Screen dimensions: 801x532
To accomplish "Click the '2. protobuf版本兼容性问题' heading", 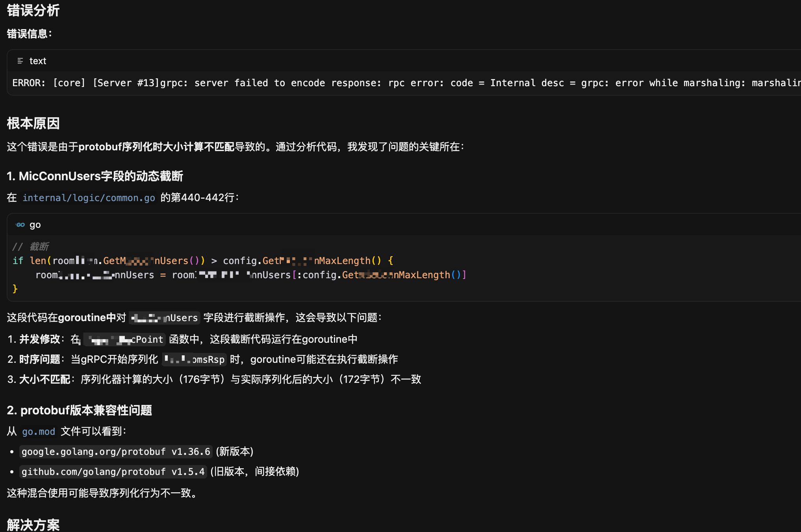I will [x=80, y=410].
